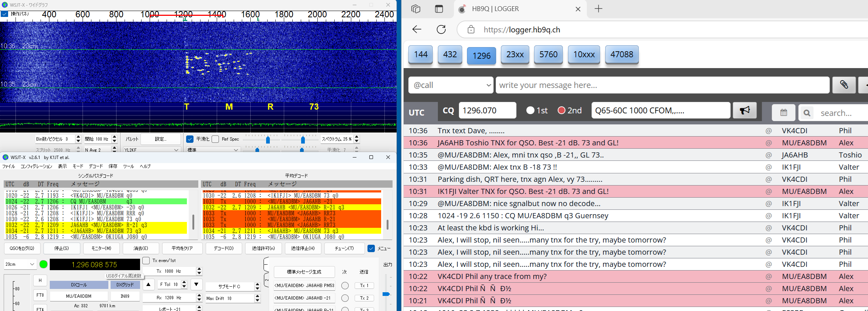Click the magnifier search icon in logger
This screenshot has height=311, width=868.
click(x=807, y=113)
